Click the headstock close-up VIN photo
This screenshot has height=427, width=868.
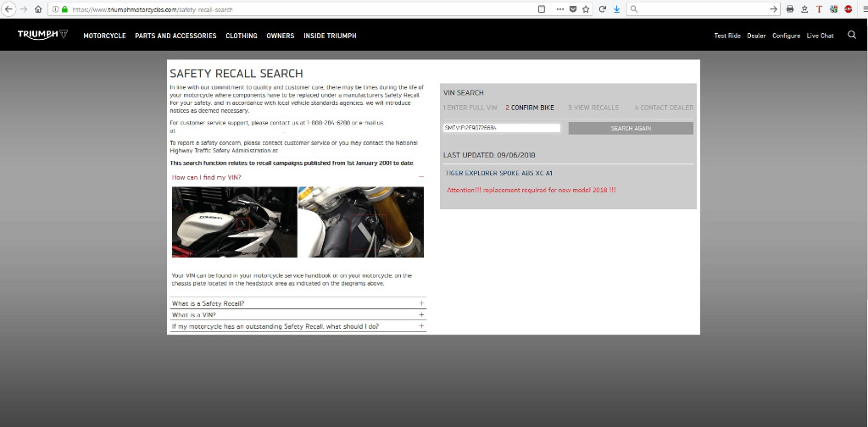tap(361, 222)
